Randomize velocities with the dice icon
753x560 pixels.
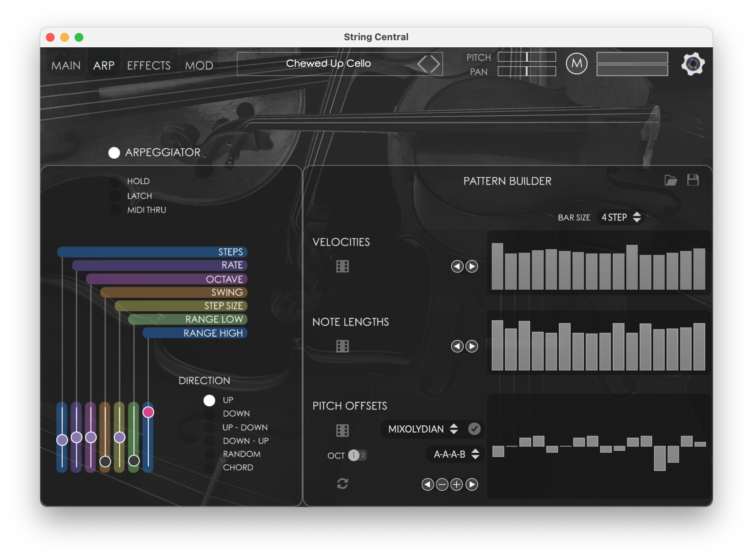pyautogui.click(x=342, y=266)
